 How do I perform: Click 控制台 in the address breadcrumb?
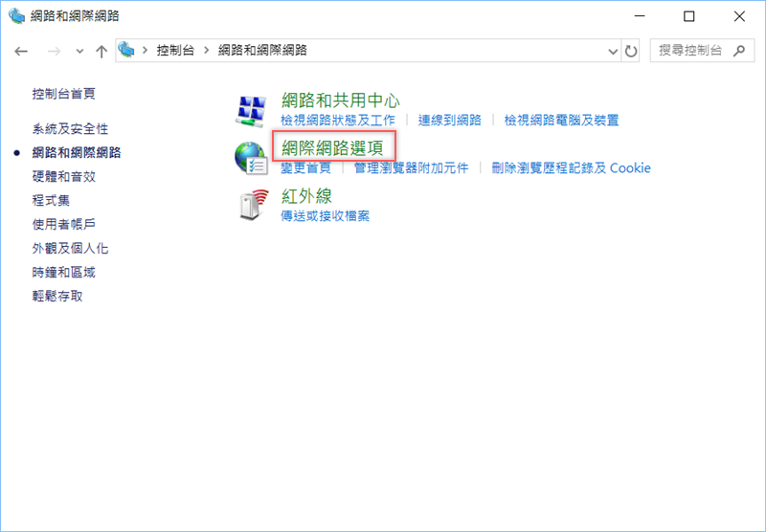pyautogui.click(x=175, y=51)
